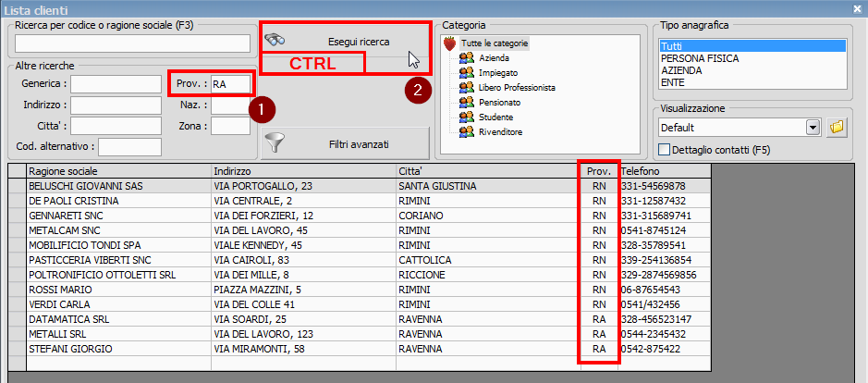Click the Rivenditore category icon

[466, 131]
